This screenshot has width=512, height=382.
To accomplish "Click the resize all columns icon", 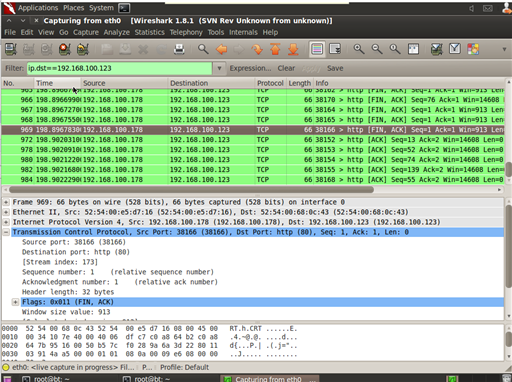I will pos(413,49).
